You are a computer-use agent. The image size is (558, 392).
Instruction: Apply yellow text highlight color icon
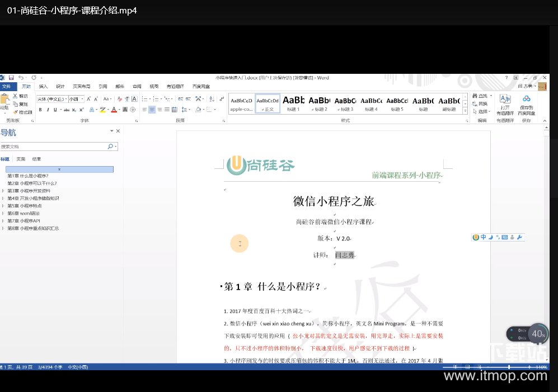pyautogui.click(x=102, y=110)
